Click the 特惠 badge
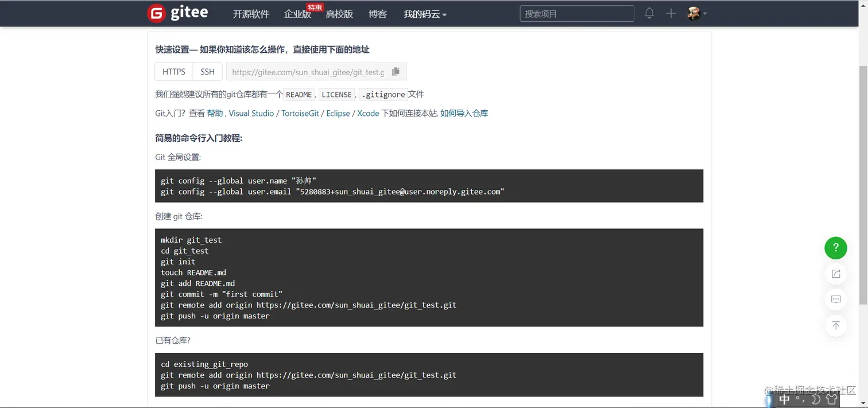The height and width of the screenshot is (408, 868). click(315, 7)
